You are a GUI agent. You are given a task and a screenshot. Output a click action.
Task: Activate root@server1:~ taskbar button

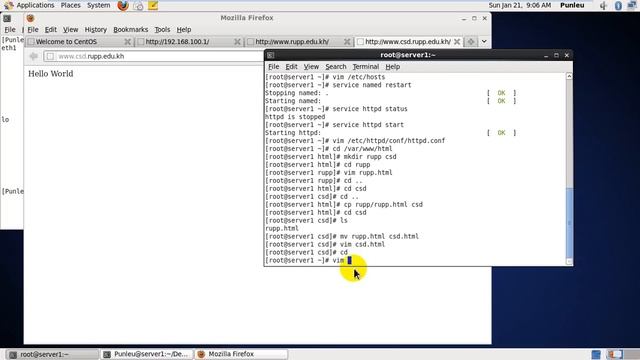52,354
